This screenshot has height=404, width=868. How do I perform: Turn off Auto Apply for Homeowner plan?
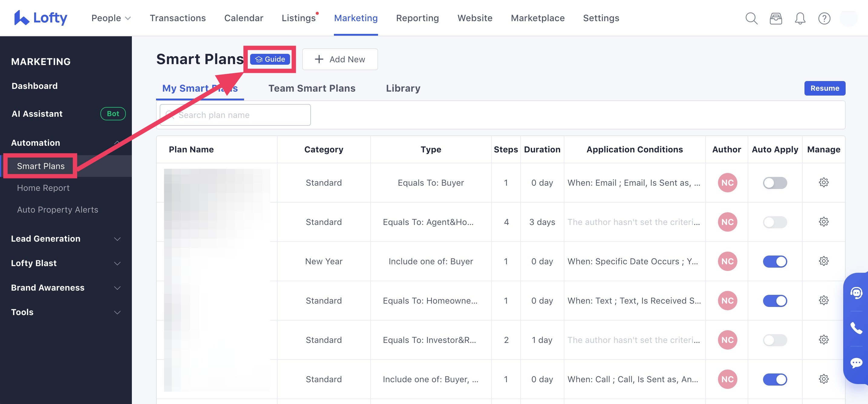775,301
